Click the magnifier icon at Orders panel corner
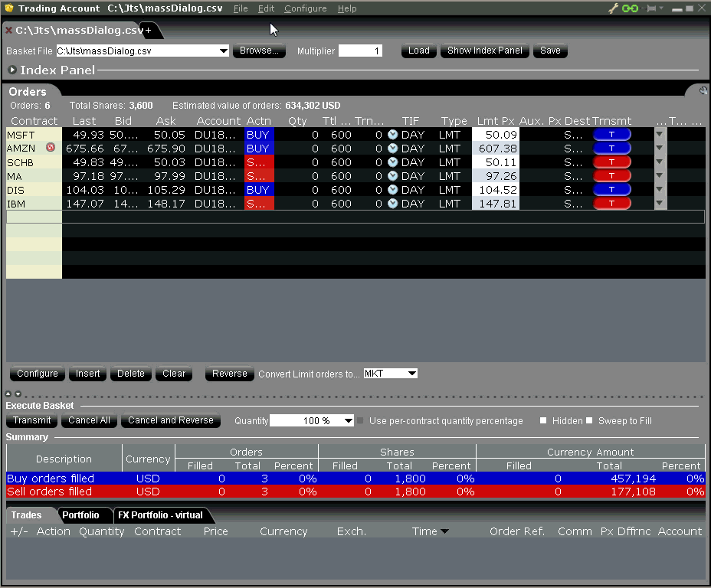This screenshot has height=588, width=711. coord(703,90)
